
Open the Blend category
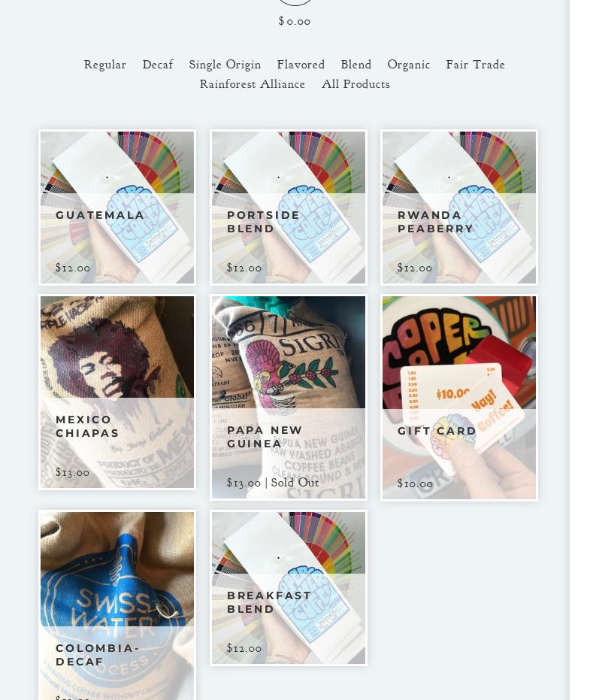coord(356,65)
